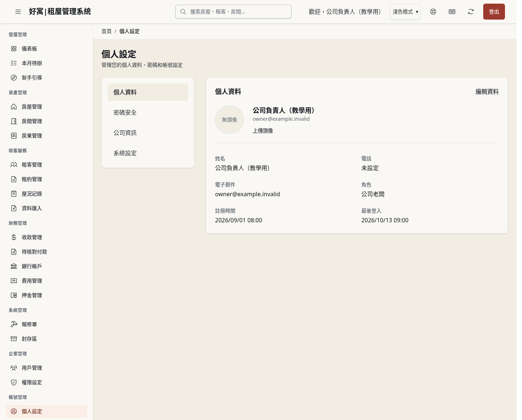Go to 首頁 in the breadcrumb
This screenshot has width=522, height=420.
pos(107,31)
